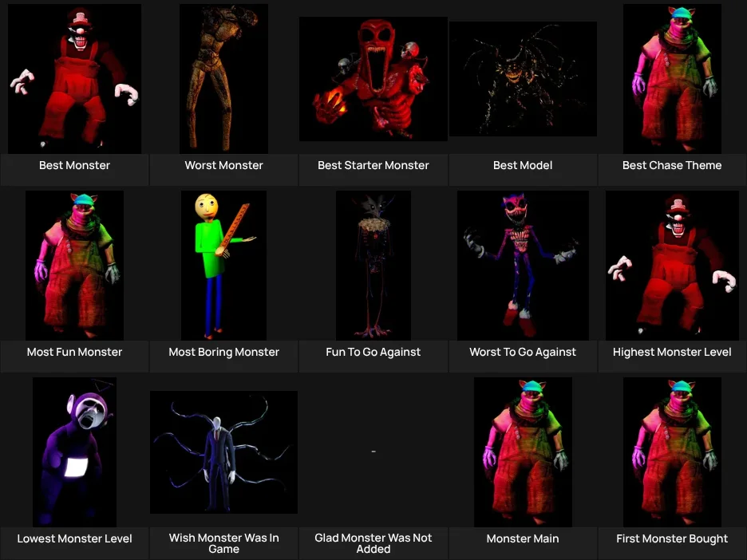747x560 pixels.
Task: Click the 'Monster Main' caption
Action: [x=523, y=538]
